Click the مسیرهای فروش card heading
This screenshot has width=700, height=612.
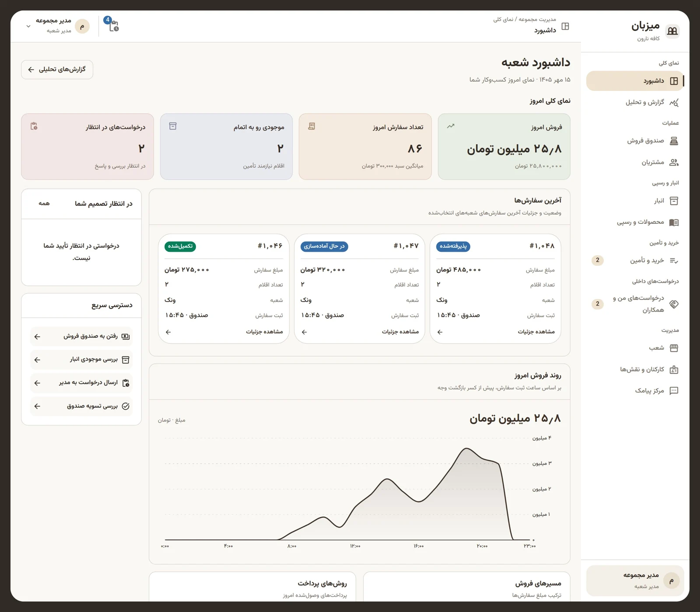538,583
